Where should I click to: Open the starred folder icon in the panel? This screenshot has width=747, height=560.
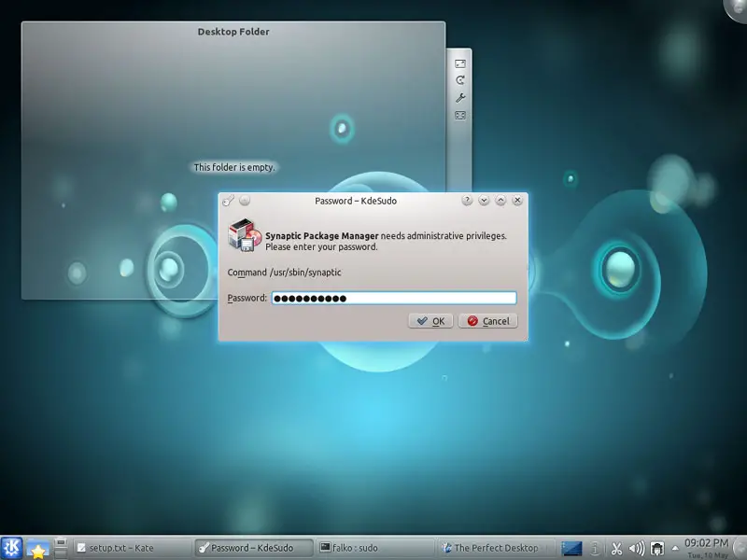tap(37, 548)
